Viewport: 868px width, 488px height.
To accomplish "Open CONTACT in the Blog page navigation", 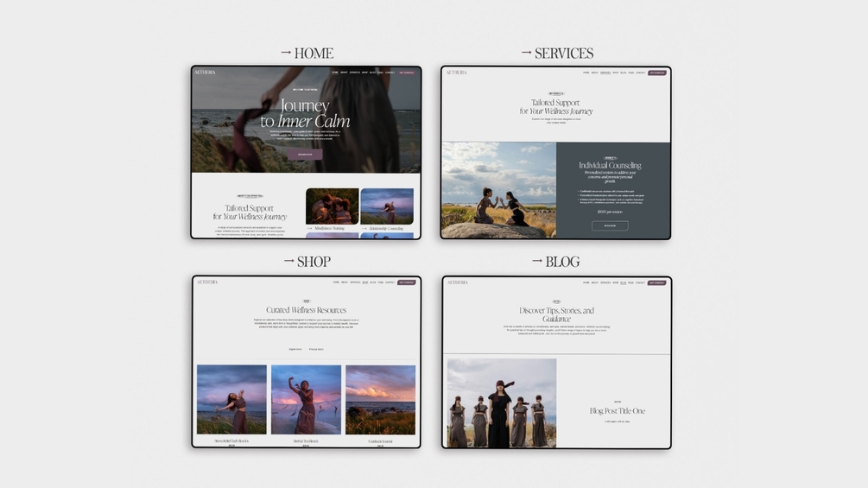I will point(641,282).
